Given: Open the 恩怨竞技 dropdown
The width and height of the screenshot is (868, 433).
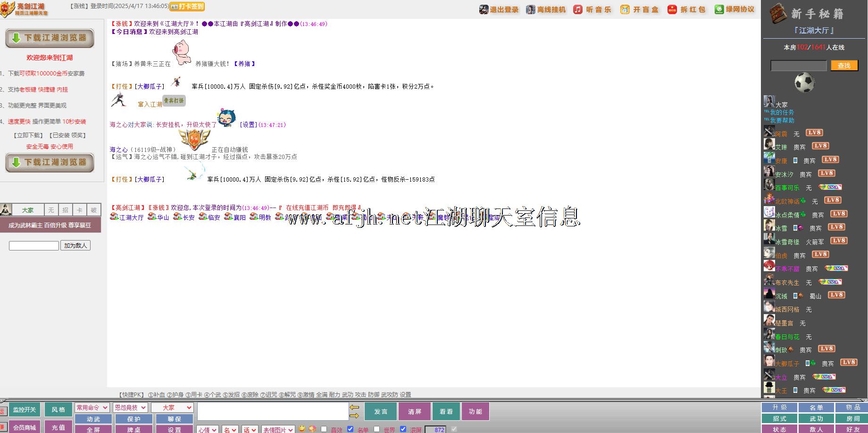Looking at the screenshot, I should click(x=130, y=408).
